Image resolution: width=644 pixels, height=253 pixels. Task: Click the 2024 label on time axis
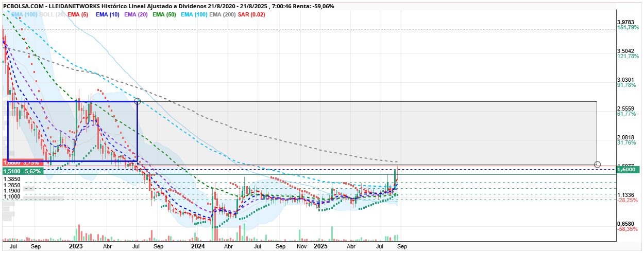click(x=198, y=247)
